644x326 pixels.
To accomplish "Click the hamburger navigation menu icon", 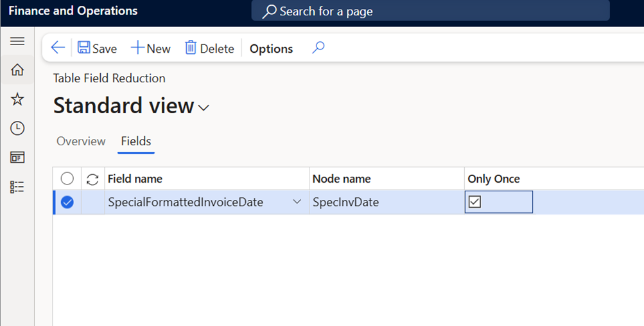I will click(17, 41).
